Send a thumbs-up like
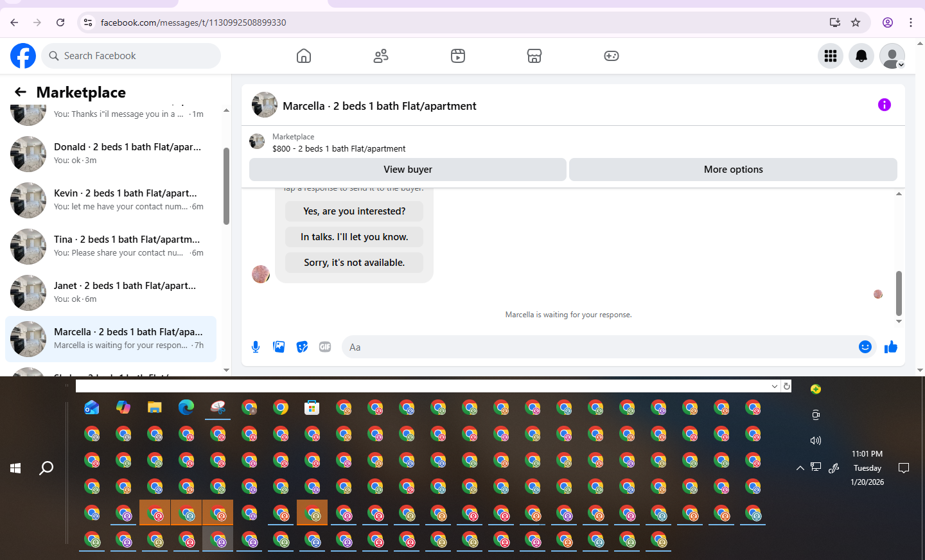 click(891, 347)
